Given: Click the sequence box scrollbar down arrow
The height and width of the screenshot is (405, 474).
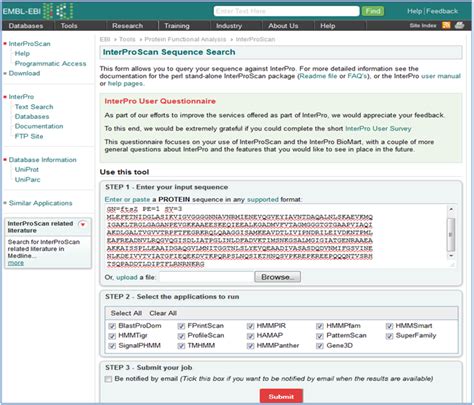Looking at the screenshot, I should 451,256.
